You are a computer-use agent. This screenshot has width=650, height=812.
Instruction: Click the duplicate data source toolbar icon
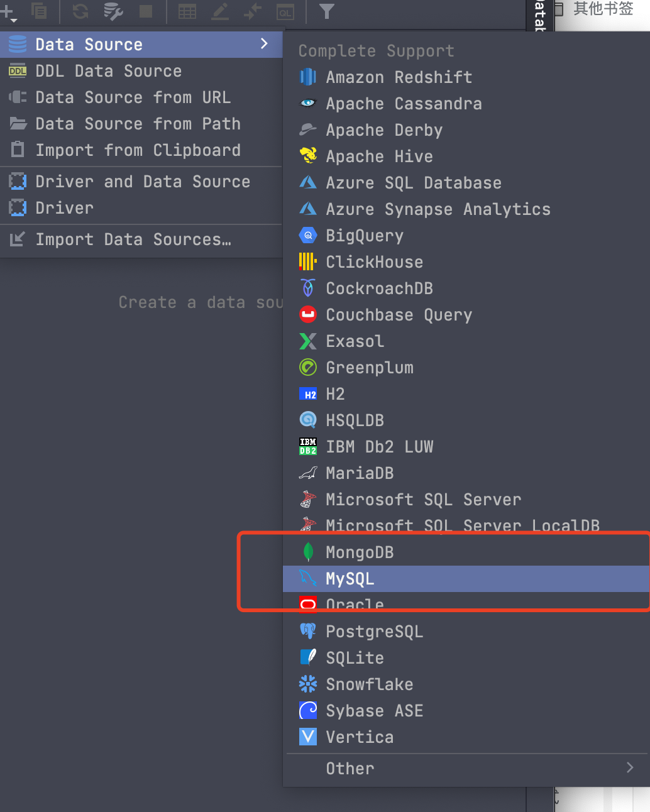(x=39, y=11)
